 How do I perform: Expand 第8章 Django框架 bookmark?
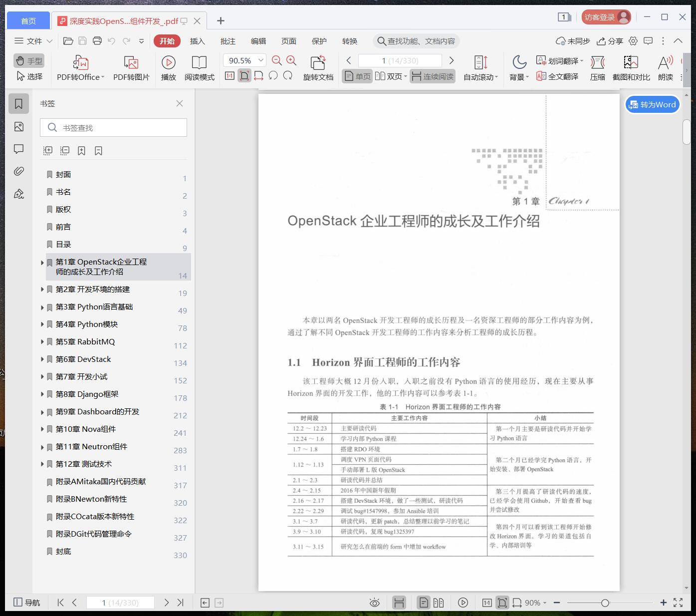coord(42,394)
